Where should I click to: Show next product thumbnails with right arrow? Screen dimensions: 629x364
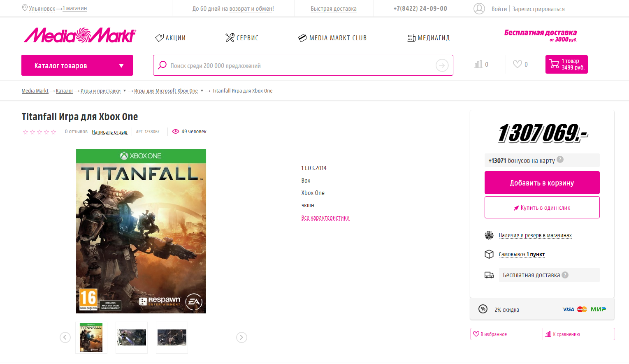click(x=241, y=337)
